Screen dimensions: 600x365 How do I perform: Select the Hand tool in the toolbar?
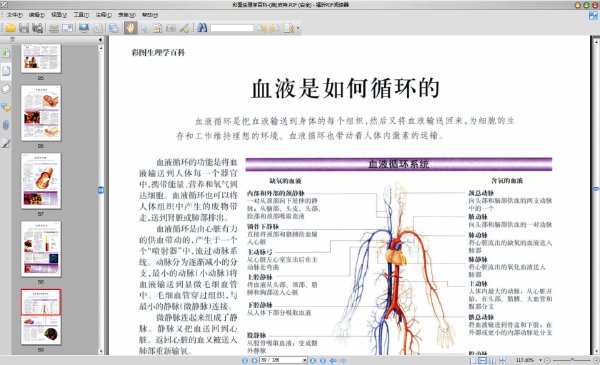click(130, 28)
